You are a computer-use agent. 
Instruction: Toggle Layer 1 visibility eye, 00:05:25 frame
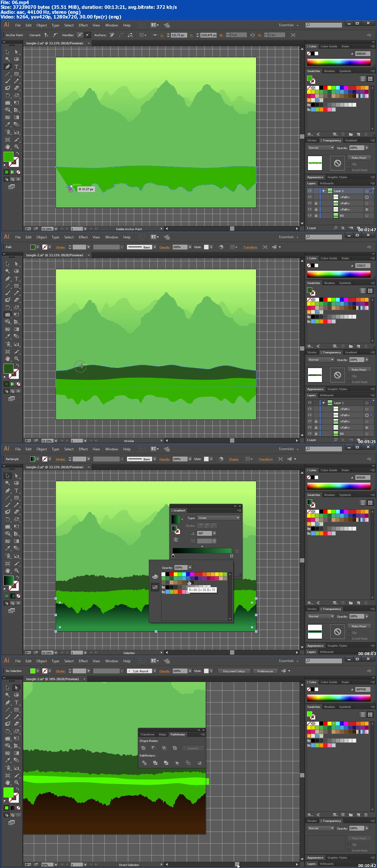[310, 403]
